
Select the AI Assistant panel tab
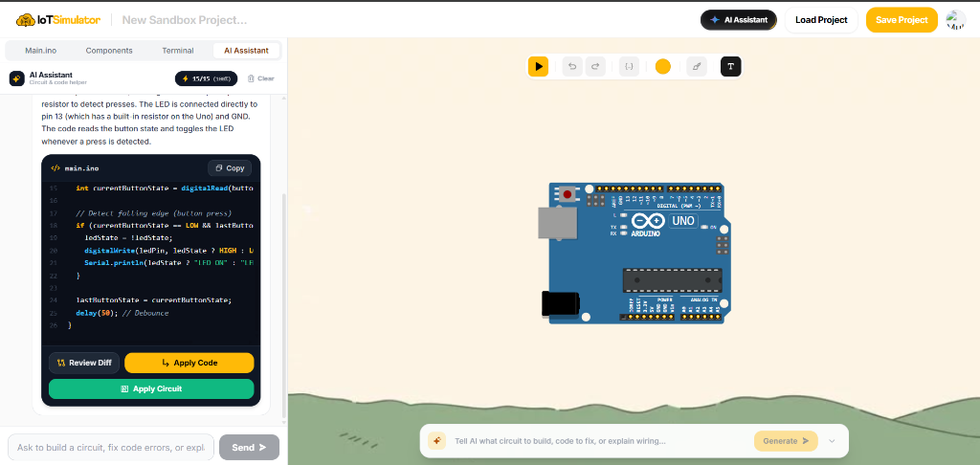tap(246, 51)
